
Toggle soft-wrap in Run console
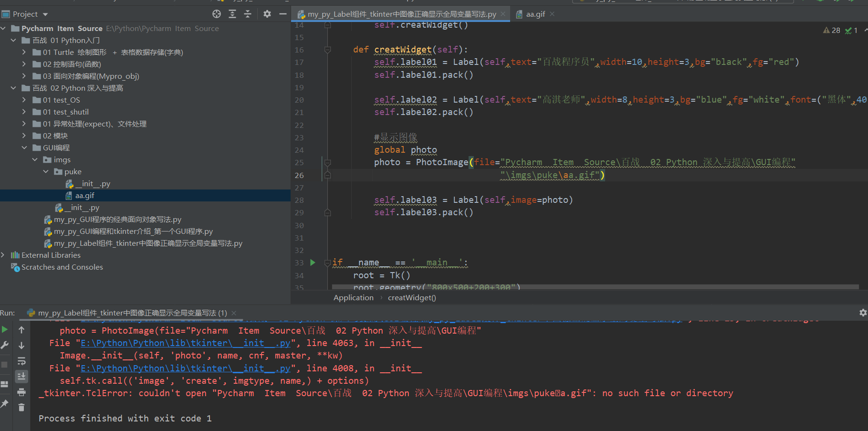click(x=21, y=361)
